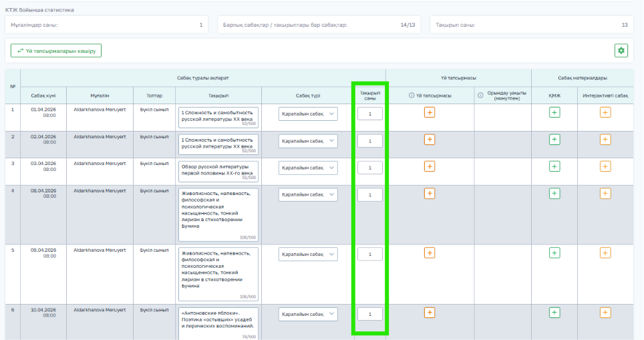Edit topic count field in the 08.04.2026 row
Viewport: 644px width, 340px height.
coord(370,194)
